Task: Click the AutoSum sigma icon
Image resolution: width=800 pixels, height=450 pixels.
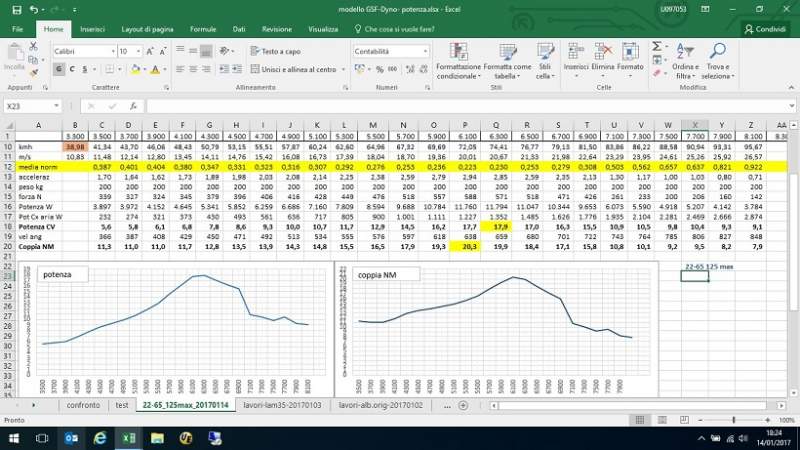Action: pyautogui.click(x=657, y=46)
